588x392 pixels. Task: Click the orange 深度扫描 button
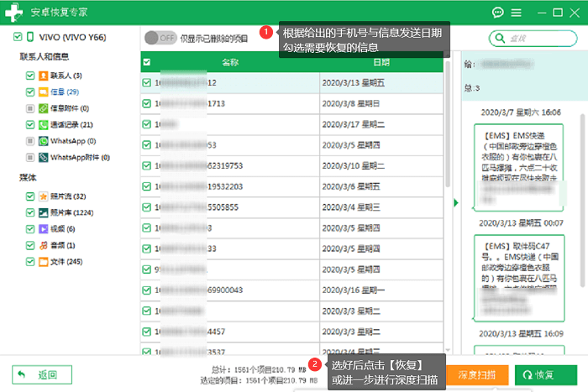477,374
